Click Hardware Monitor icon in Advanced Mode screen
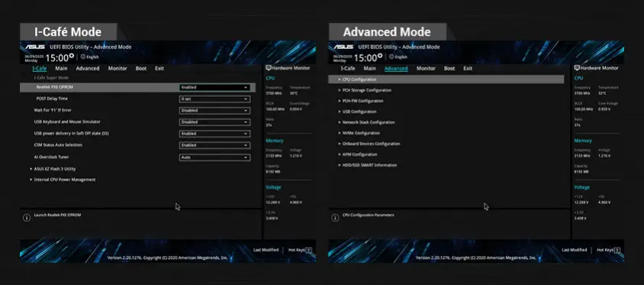 tap(577, 68)
